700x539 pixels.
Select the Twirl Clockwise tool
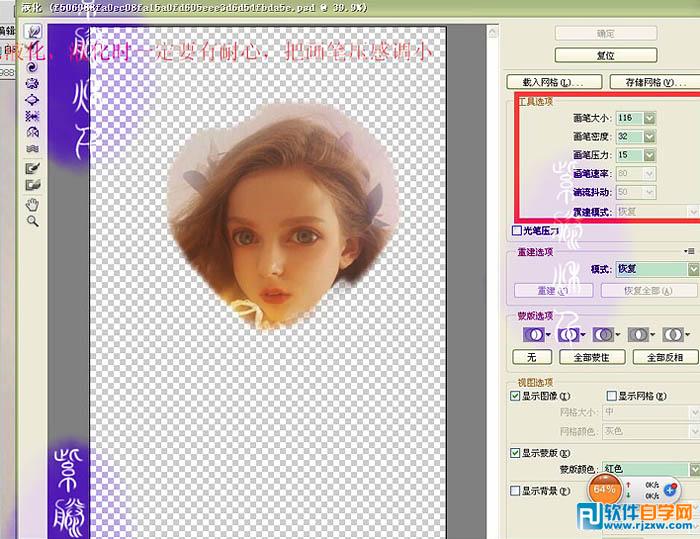point(32,67)
